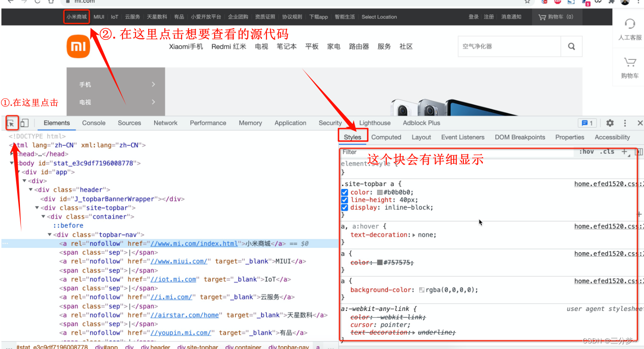This screenshot has height=349, width=644.
Task: Collapse the div id="app" node
Action: [19, 172]
